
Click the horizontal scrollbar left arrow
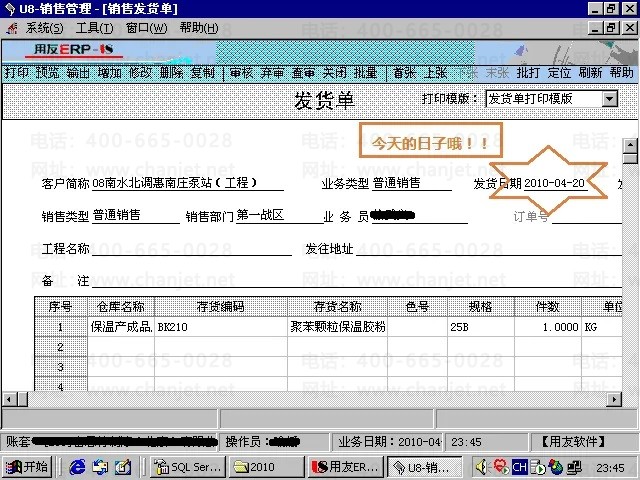[9, 399]
